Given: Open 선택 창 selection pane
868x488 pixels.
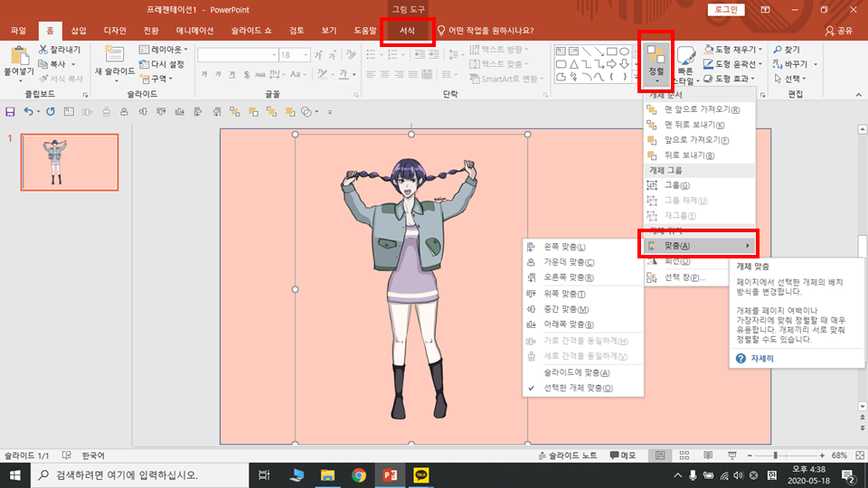Looking at the screenshot, I should click(x=686, y=277).
